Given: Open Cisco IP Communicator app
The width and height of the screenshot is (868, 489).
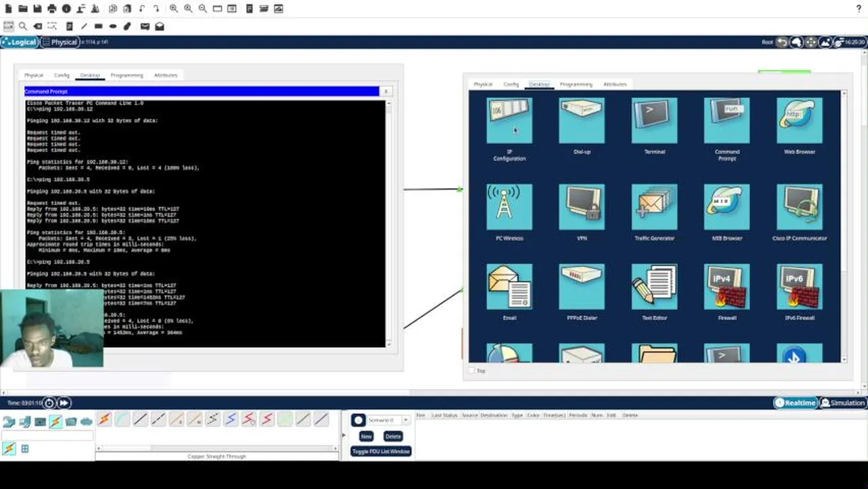Looking at the screenshot, I should 799,207.
